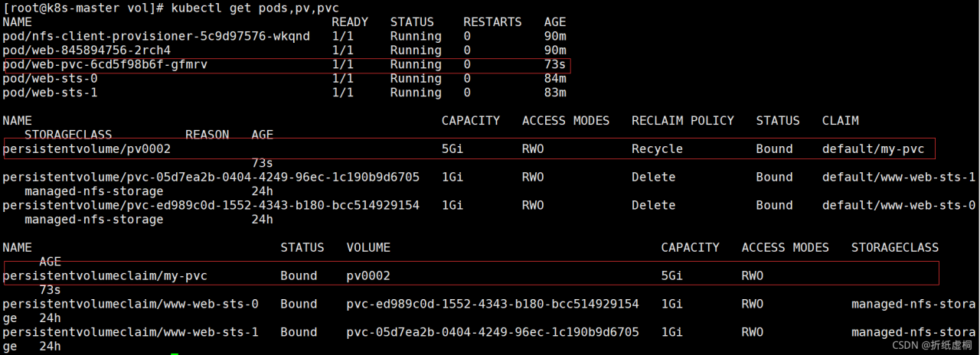The width and height of the screenshot is (980, 355).
Task: Click the REASON column header
Action: (207, 135)
